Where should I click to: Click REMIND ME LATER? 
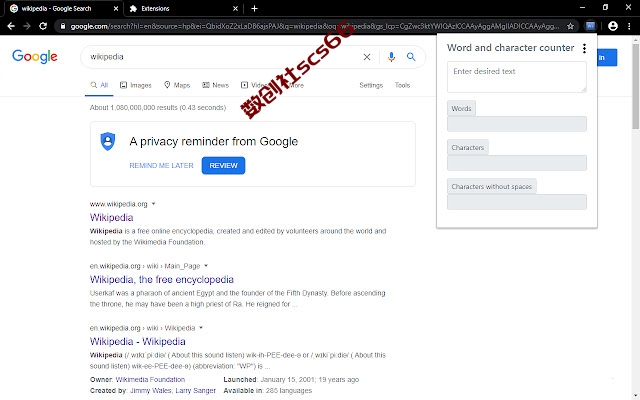161,165
